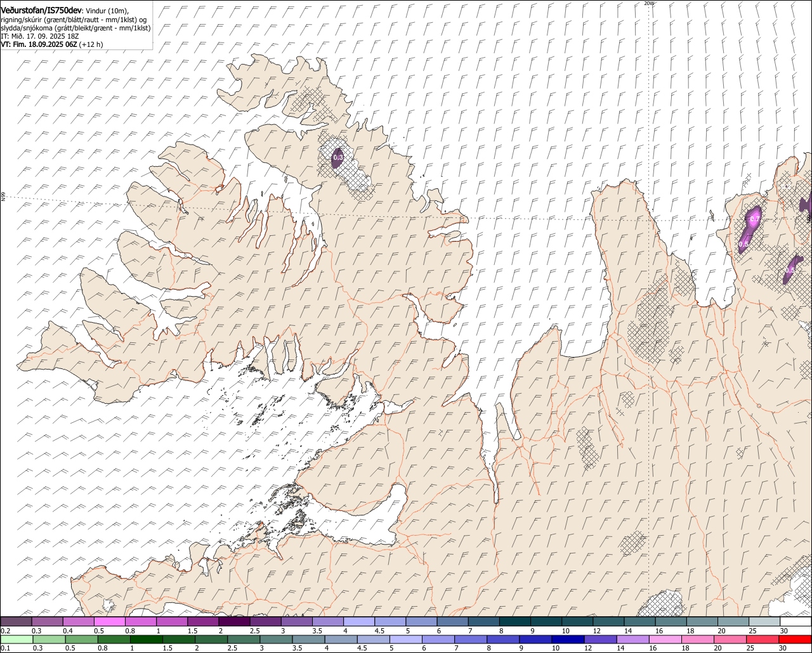The image size is (812, 653).
Task: Select the palest green swatch labeled 0.1
Action: pos(16,639)
